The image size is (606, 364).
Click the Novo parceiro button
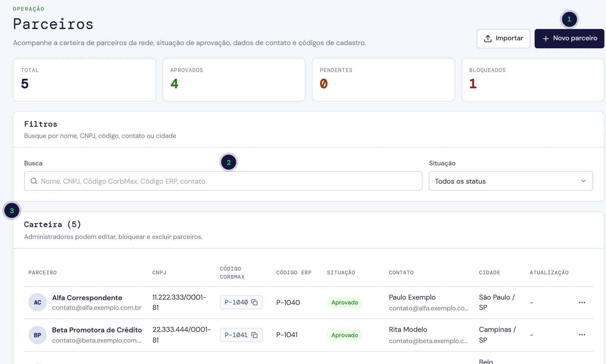[x=569, y=38]
